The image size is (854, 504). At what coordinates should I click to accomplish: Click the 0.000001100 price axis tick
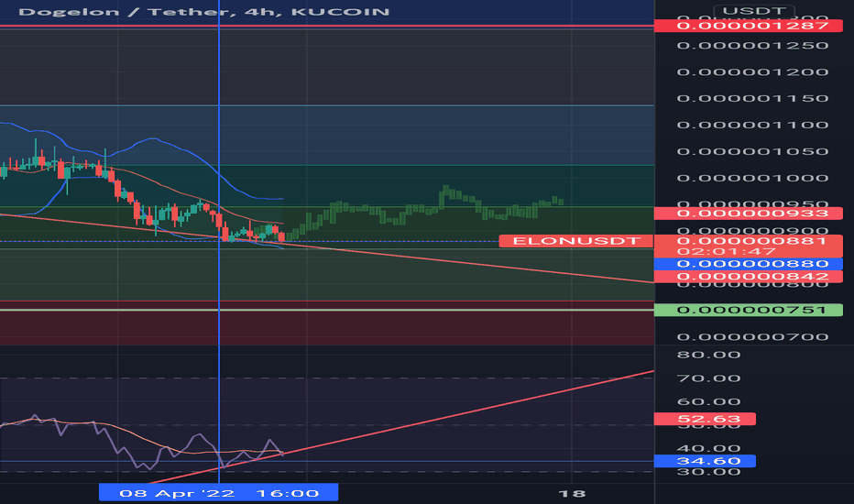pyautogui.click(x=752, y=125)
